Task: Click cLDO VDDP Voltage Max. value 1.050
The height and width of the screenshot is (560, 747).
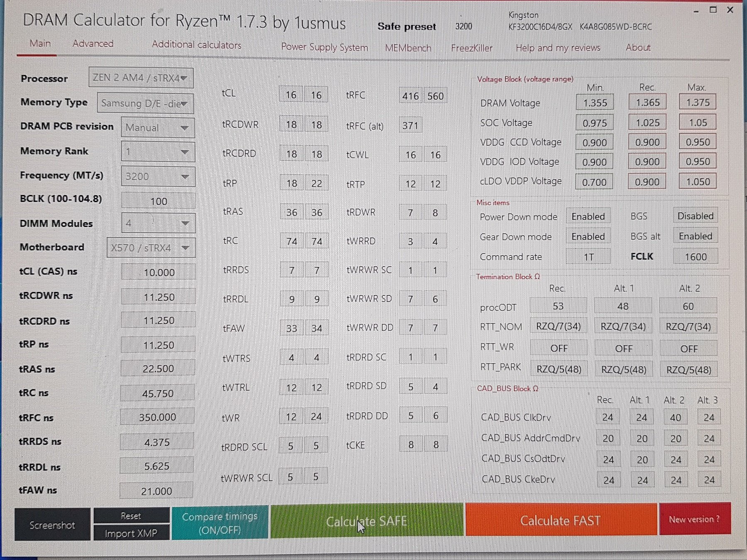Action: (x=698, y=182)
